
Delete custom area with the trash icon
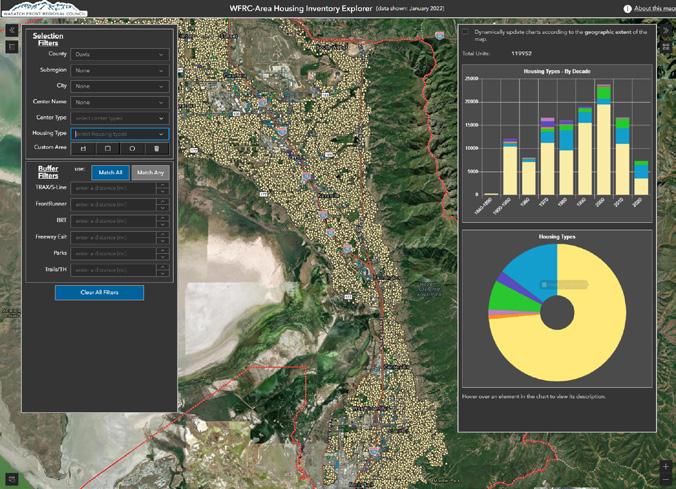[156, 149]
